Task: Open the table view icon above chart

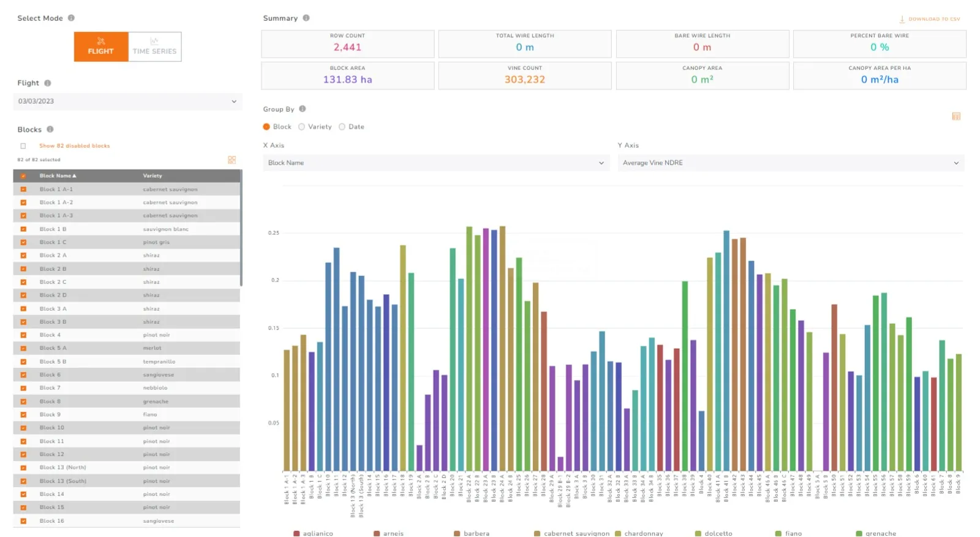Action: (x=956, y=116)
